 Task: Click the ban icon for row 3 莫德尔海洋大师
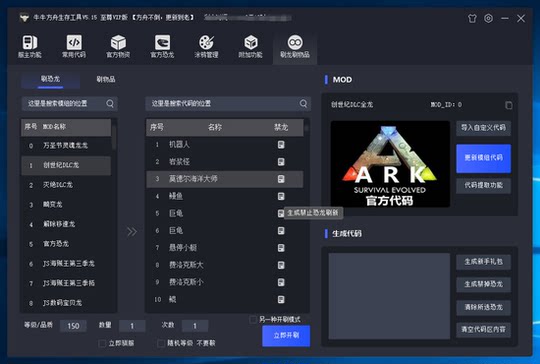[281, 179]
